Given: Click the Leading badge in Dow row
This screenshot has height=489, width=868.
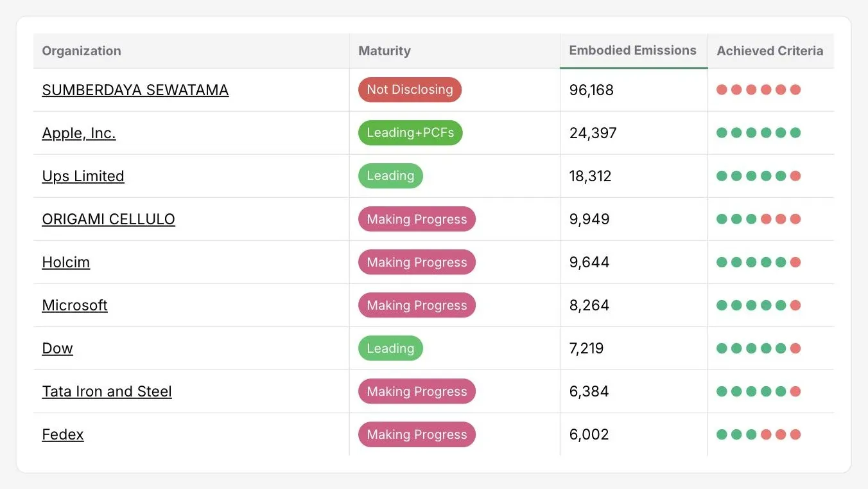Looking at the screenshot, I should coord(390,348).
